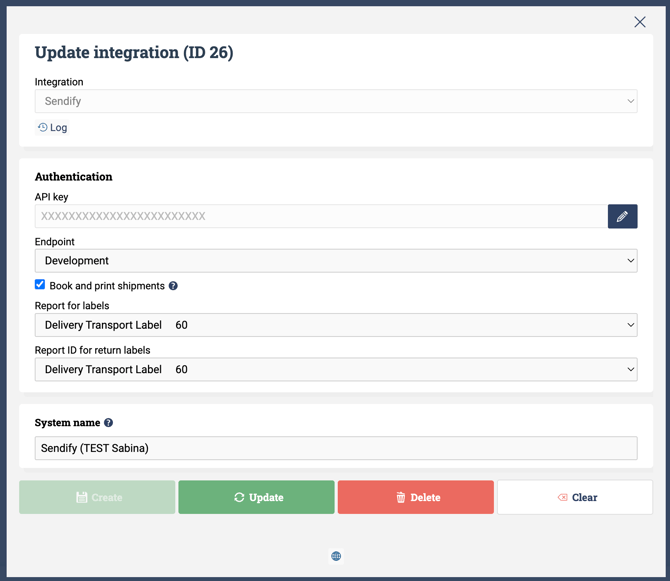Click the Update integration (ID 26) heading

[x=134, y=53]
